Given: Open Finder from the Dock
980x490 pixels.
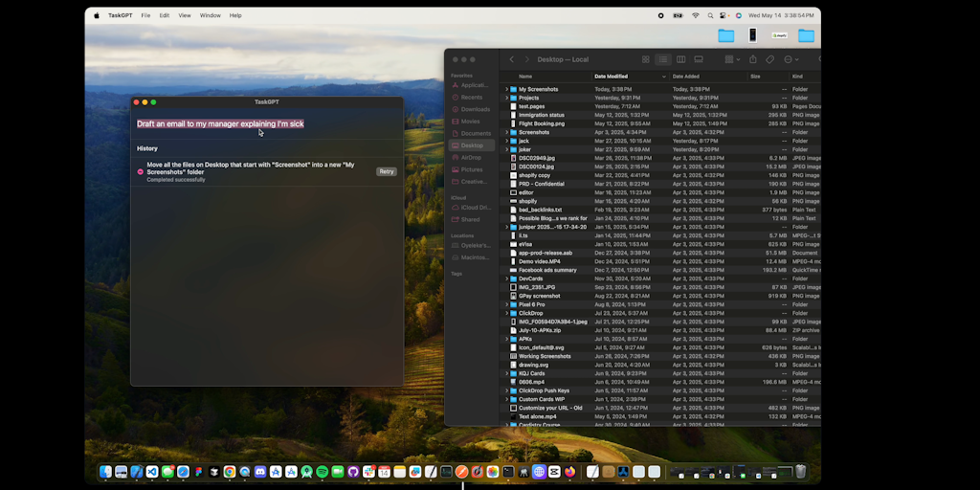Looking at the screenshot, I should pyautogui.click(x=105, y=472).
